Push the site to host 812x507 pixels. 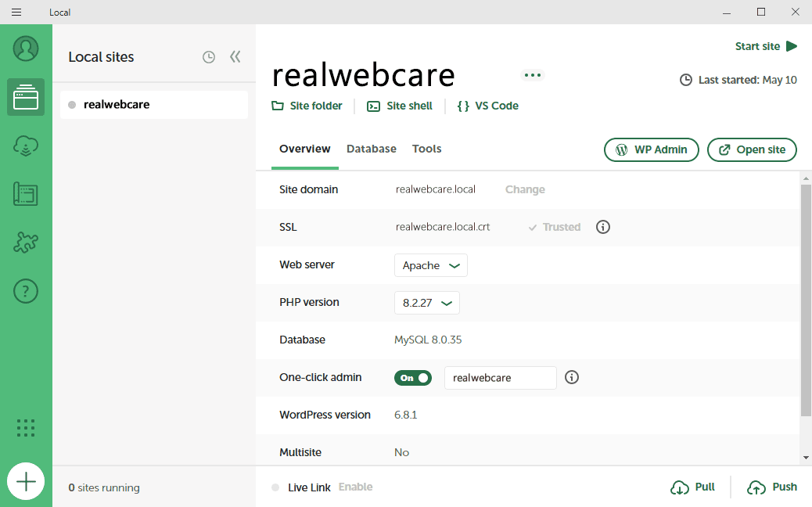coord(772,487)
